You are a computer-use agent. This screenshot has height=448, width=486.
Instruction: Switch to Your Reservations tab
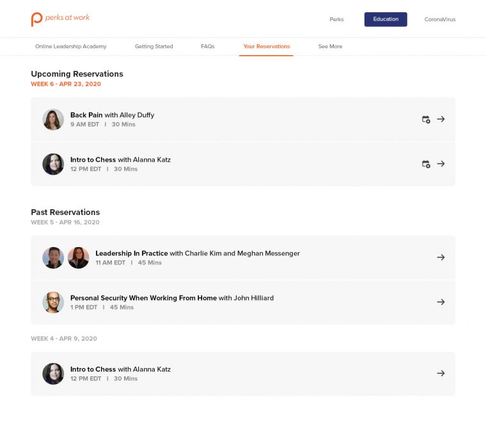coord(266,47)
